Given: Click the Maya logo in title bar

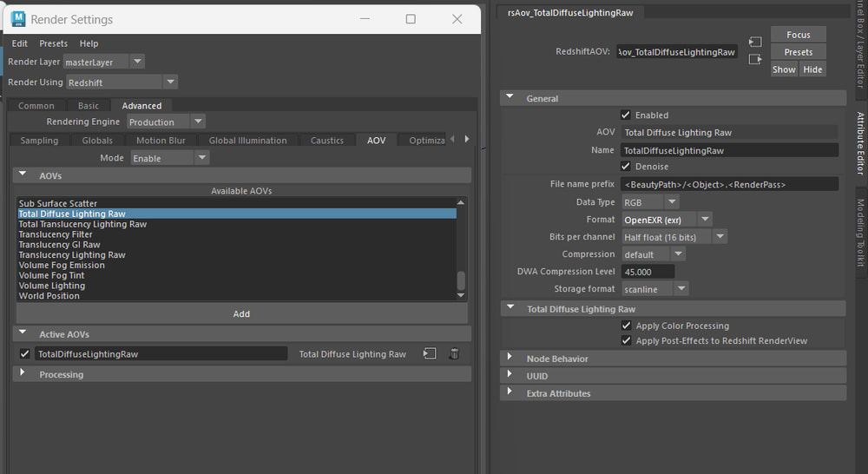Looking at the screenshot, I should [18, 18].
